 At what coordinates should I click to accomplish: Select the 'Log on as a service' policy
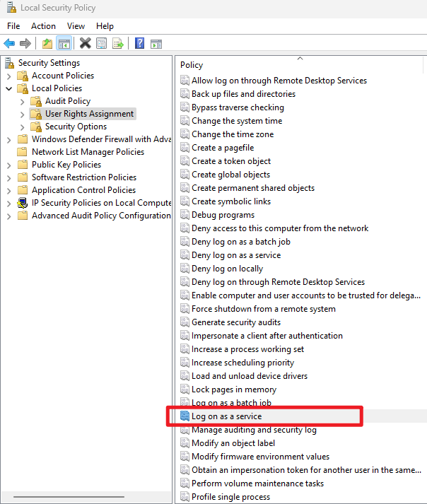pyautogui.click(x=226, y=416)
